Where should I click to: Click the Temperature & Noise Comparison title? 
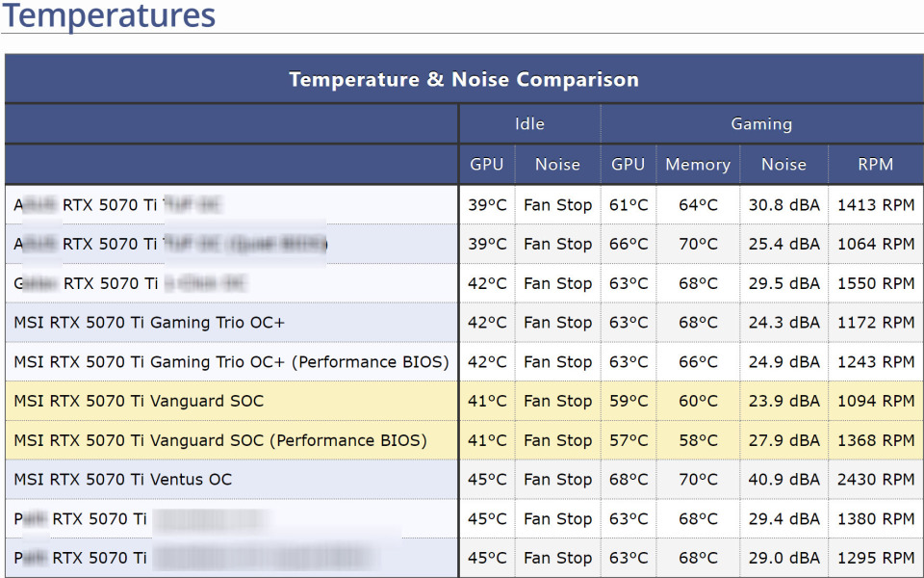tap(463, 79)
